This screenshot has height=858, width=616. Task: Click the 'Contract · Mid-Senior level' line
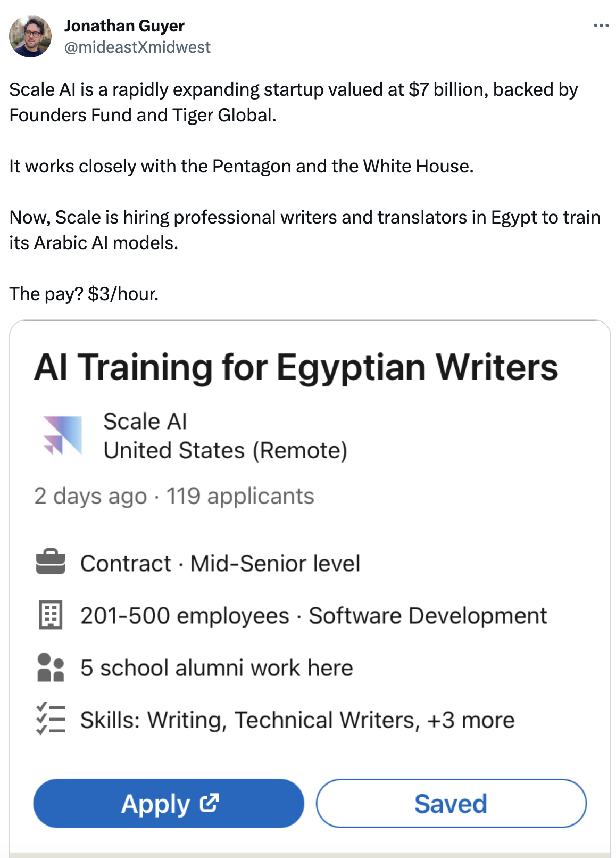220,564
